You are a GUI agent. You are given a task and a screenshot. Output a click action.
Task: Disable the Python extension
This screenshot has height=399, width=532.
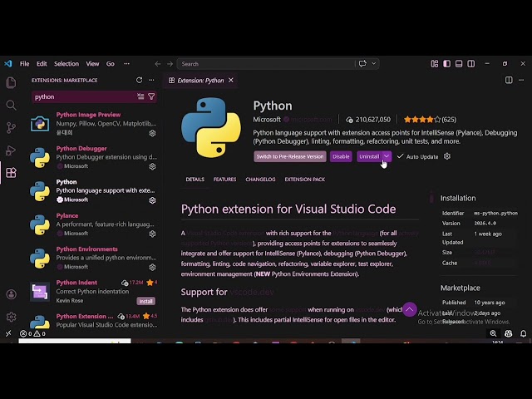point(341,156)
